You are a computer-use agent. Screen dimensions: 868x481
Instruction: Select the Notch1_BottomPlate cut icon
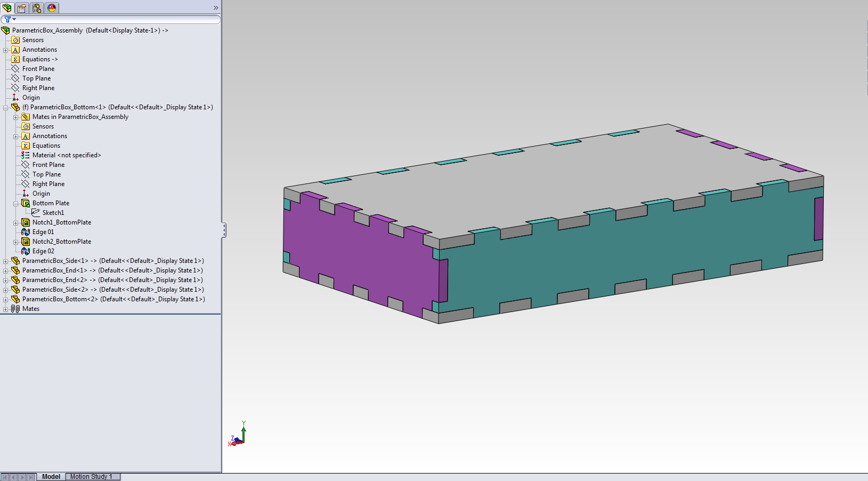point(26,222)
